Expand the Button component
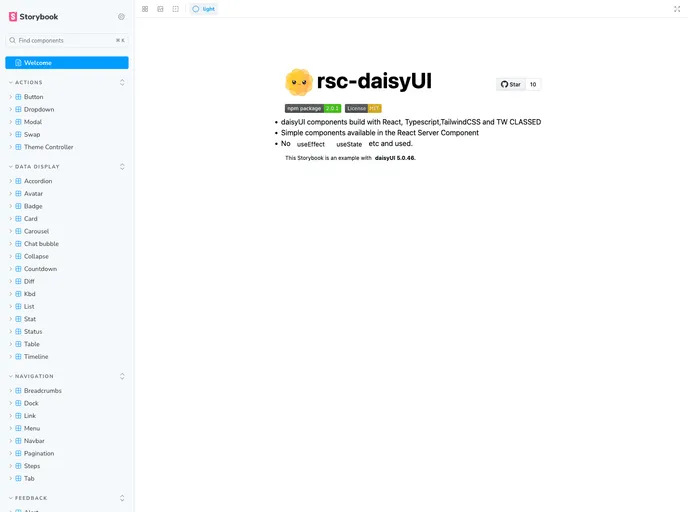 pyautogui.click(x=67, y=97)
